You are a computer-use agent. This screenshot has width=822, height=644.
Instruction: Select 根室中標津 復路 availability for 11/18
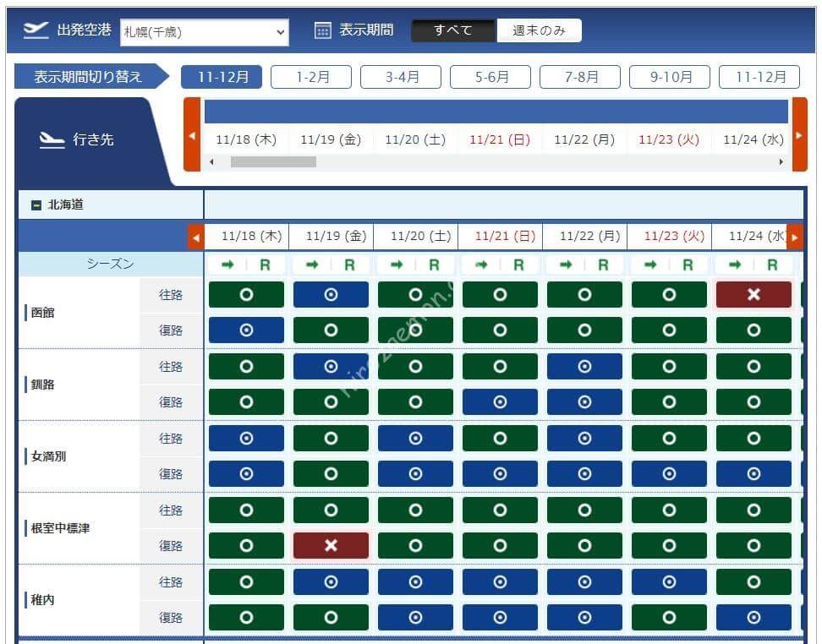click(246, 545)
